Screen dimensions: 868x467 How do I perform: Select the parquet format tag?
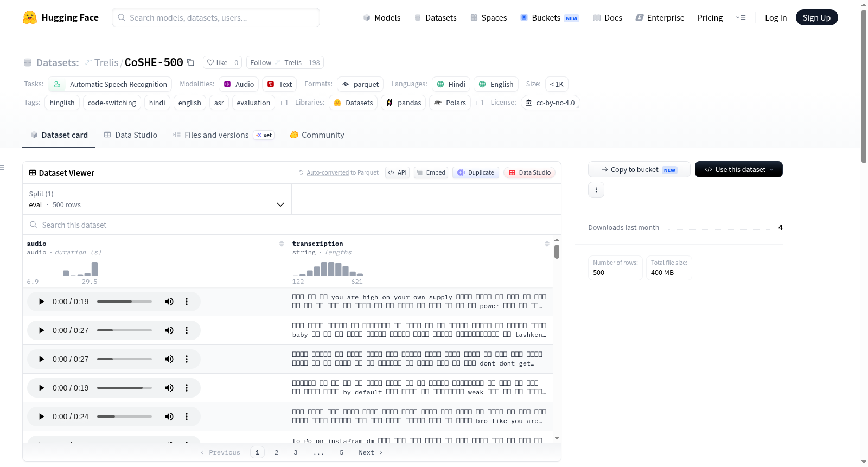[360, 84]
